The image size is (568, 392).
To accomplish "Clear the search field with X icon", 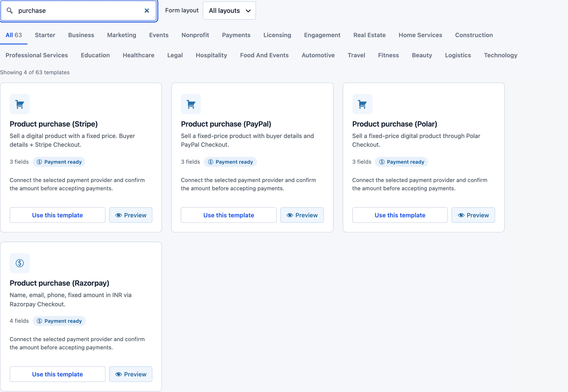I will [147, 11].
